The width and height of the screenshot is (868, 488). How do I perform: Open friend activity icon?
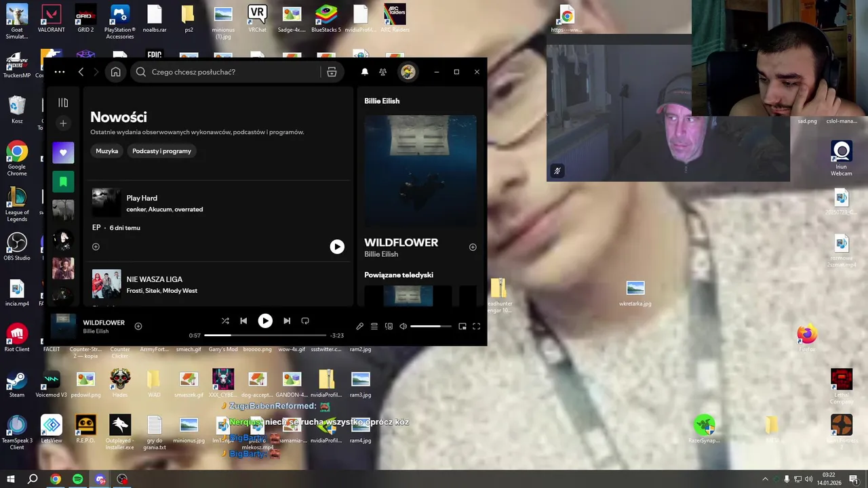tap(383, 72)
